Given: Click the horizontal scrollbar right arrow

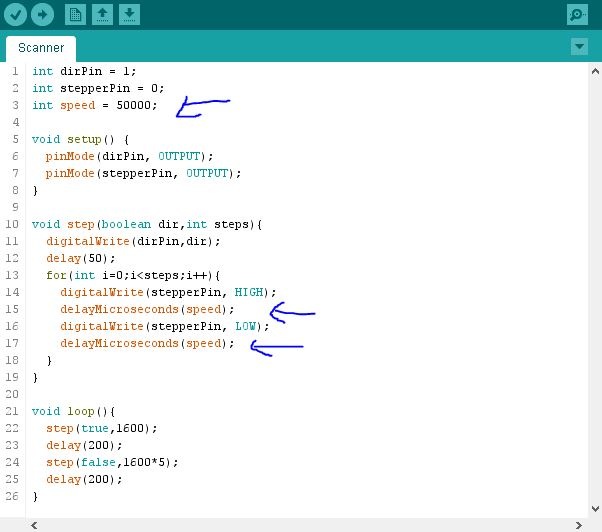Looking at the screenshot, I should coord(579,525).
